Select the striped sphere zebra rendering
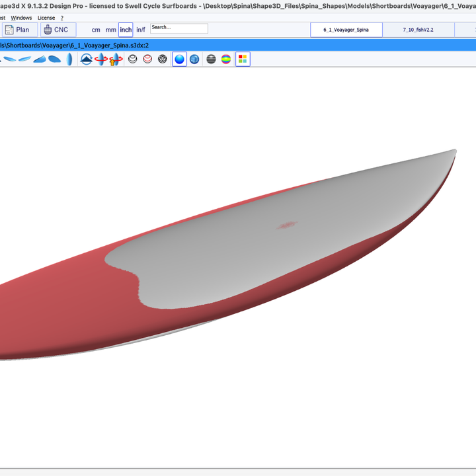 coord(211,59)
